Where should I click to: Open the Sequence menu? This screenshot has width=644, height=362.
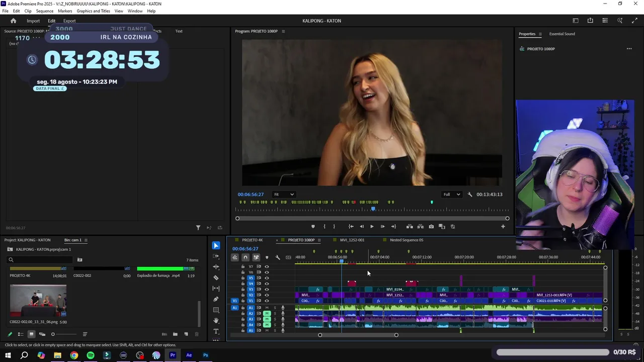tap(45, 11)
